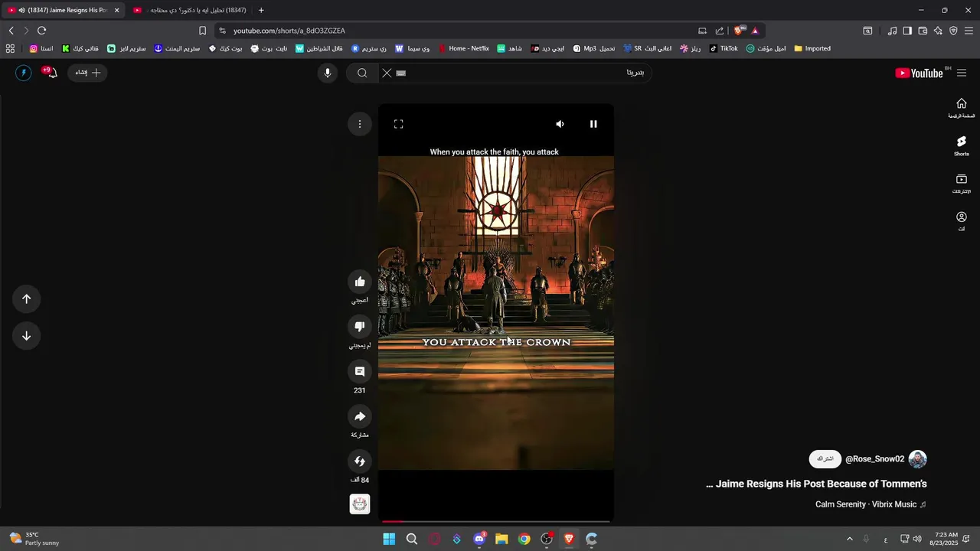
Task: Bookmark this page using bookmark icon
Action: click(202, 31)
